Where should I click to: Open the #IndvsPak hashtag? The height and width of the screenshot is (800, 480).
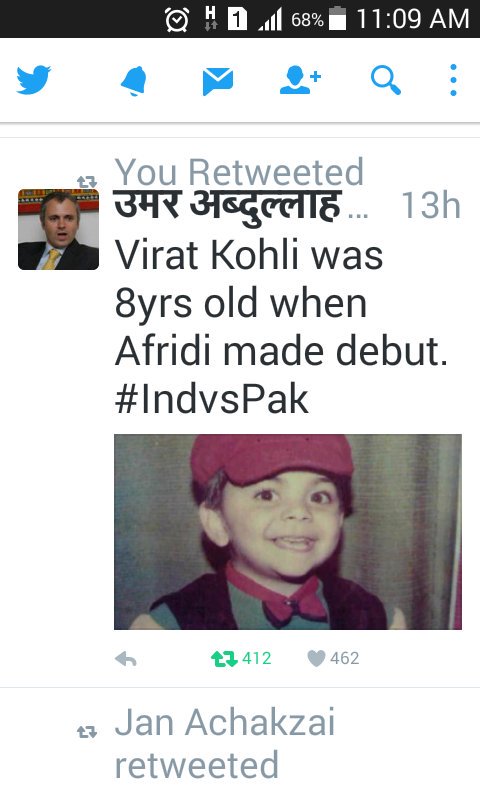point(212,399)
